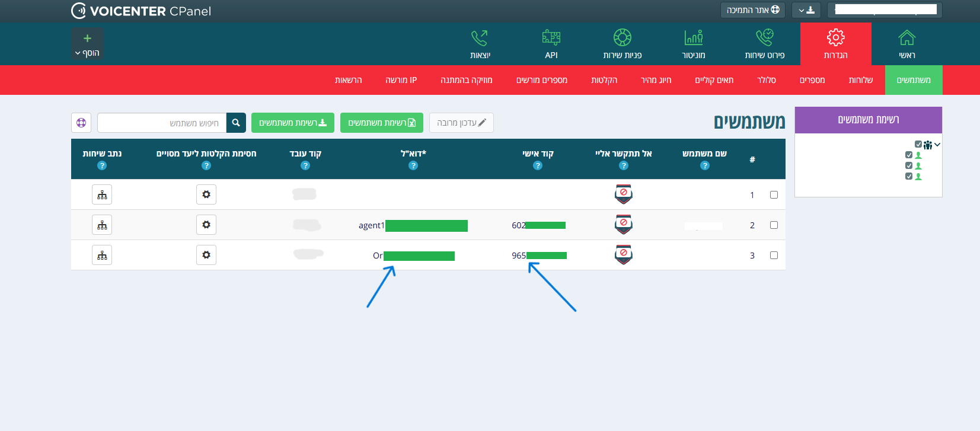This screenshot has height=431, width=980.
Task: Open call routing for row 1
Action: (102, 194)
